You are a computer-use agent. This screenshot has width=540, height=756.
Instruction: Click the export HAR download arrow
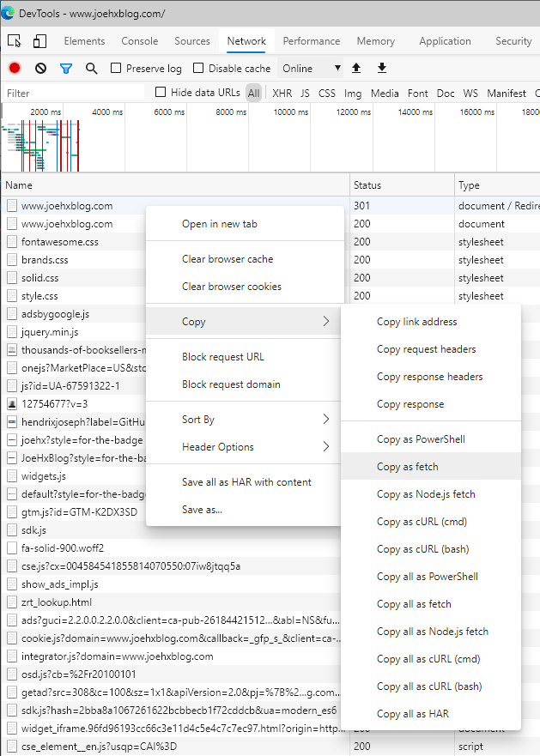click(382, 68)
